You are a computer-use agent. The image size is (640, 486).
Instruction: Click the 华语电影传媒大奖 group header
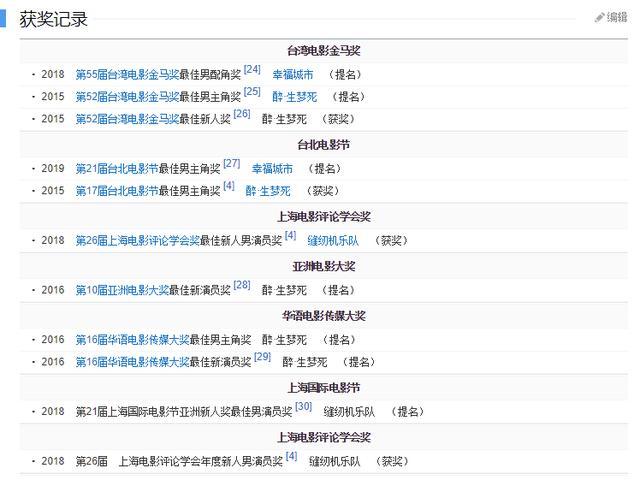[x=324, y=315]
